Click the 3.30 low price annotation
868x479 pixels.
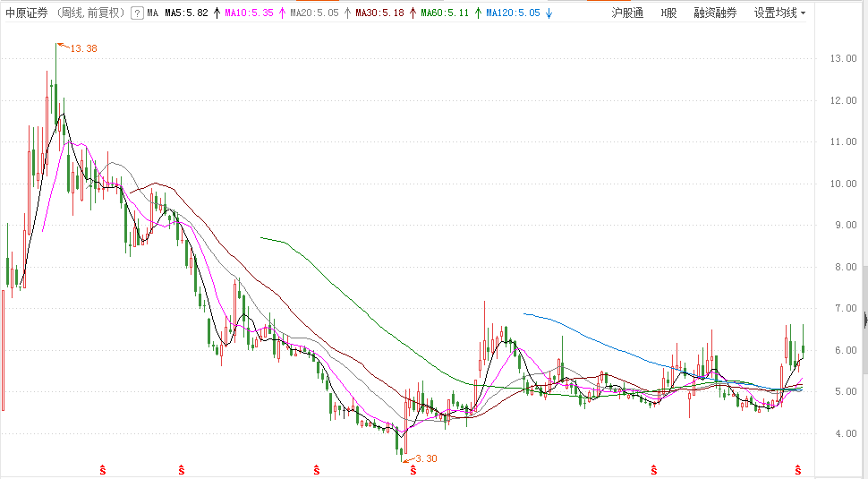tap(426, 458)
